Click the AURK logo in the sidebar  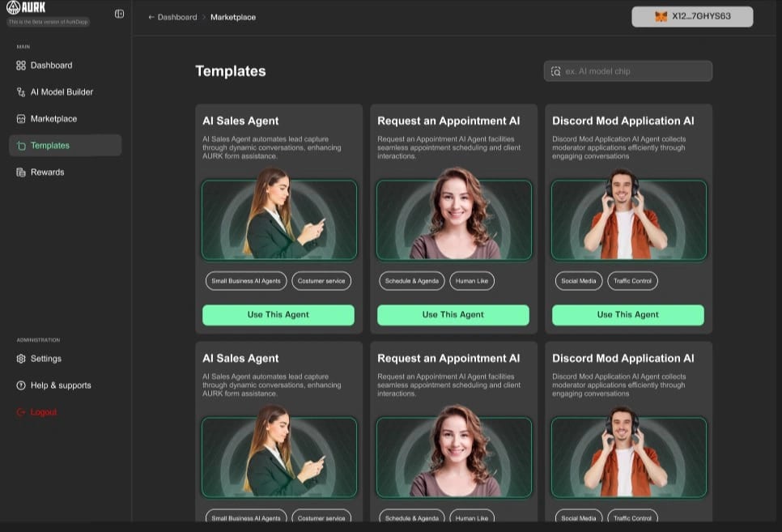[x=26, y=7]
